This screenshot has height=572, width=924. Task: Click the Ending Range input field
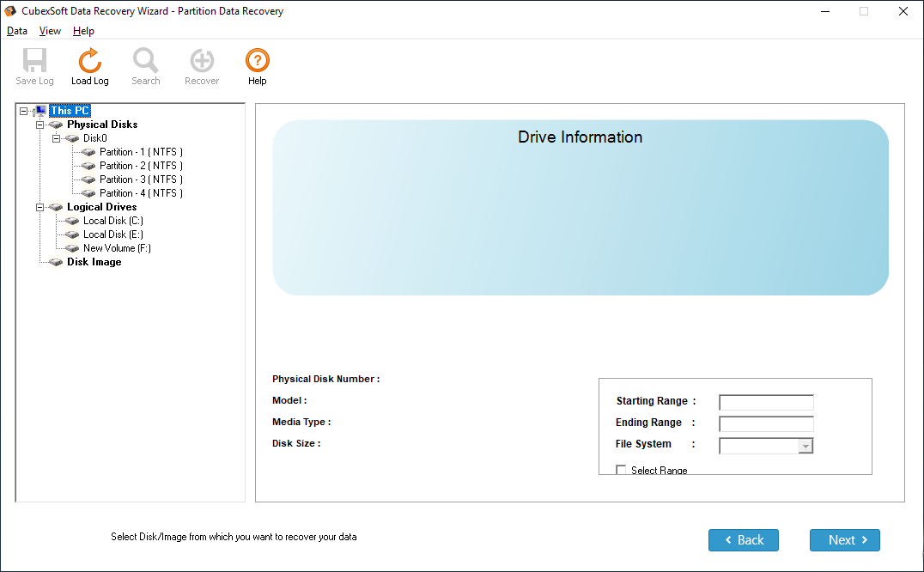click(765, 423)
